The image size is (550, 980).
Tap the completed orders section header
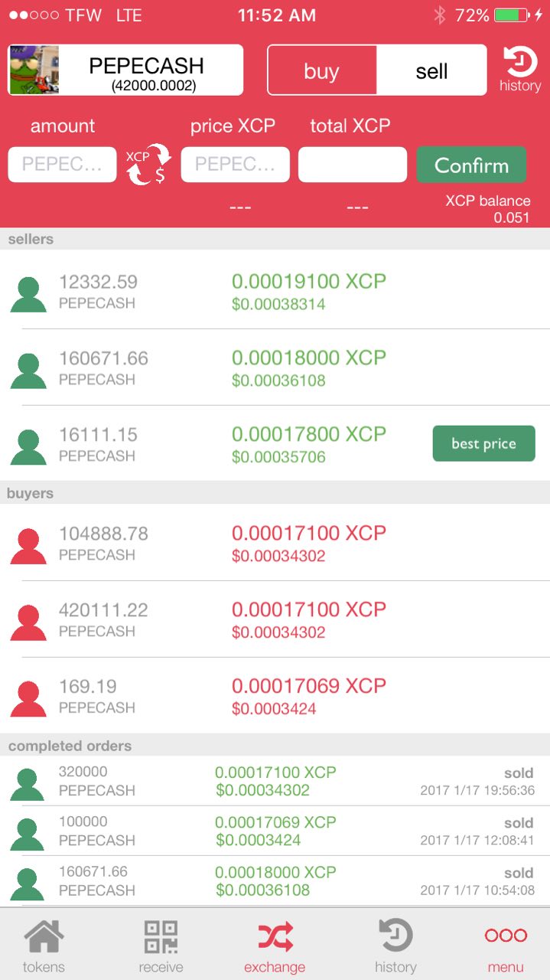(275, 746)
